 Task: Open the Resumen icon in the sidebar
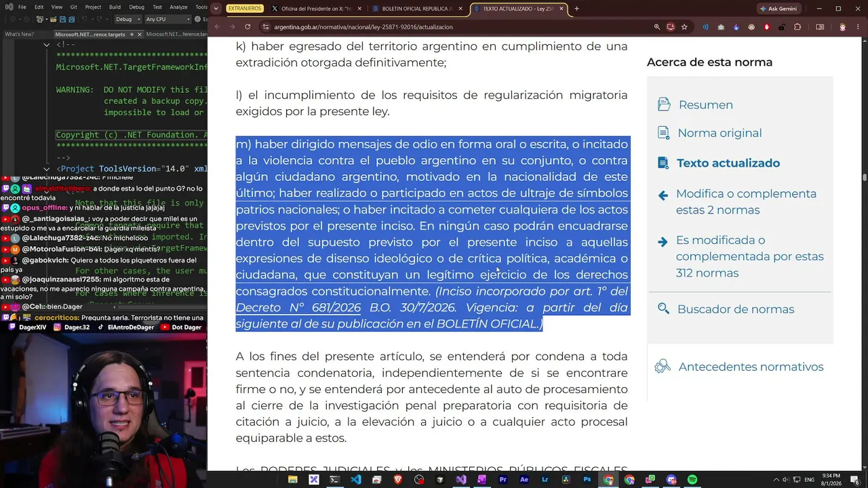pyautogui.click(x=664, y=104)
